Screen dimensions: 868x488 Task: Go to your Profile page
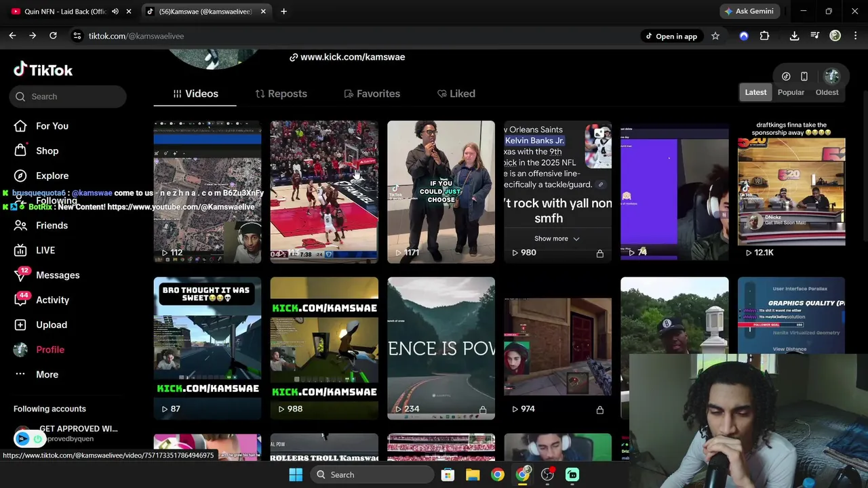tap(39, 349)
